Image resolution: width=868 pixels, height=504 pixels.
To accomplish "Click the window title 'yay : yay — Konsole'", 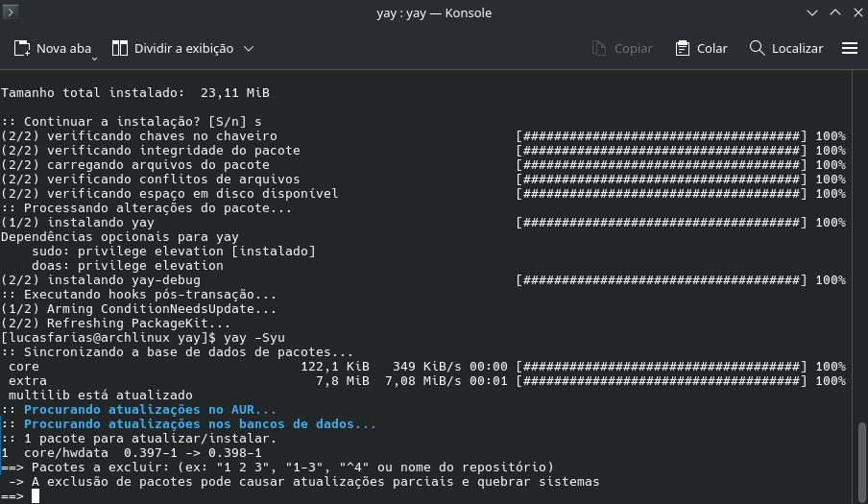I will click(x=434, y=12).
